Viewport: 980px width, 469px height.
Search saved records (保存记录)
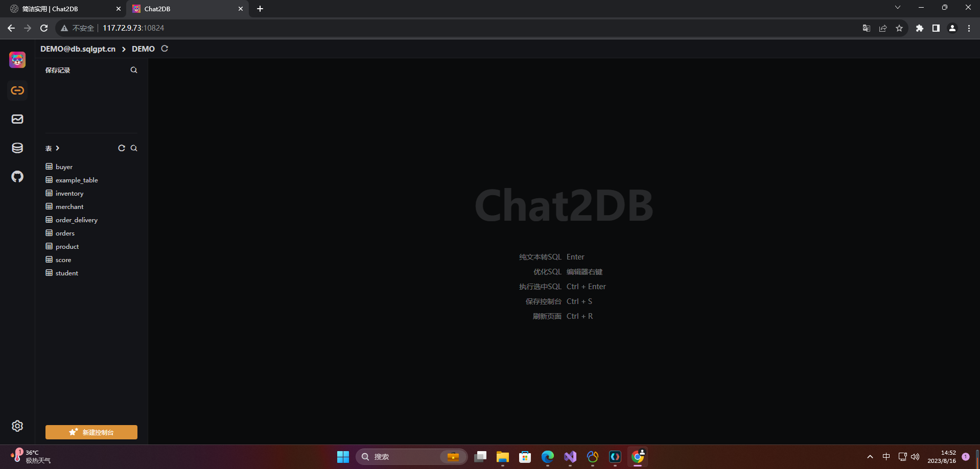coord(134,70)
